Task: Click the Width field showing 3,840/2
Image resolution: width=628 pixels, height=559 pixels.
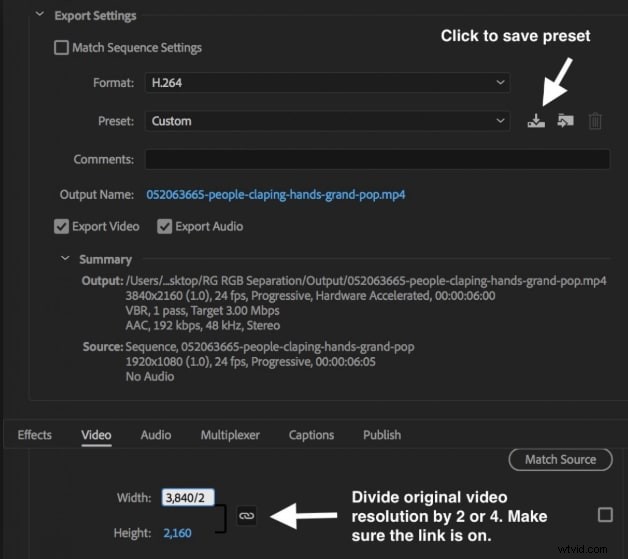Action: click(188, 498)
